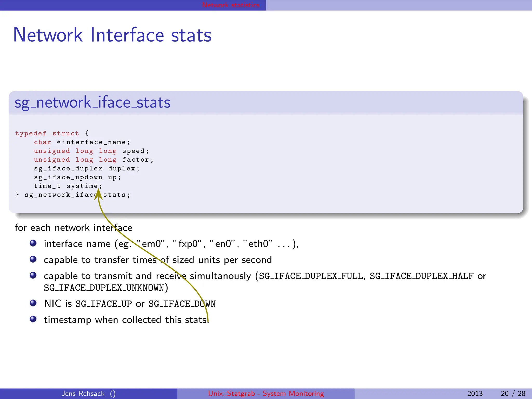Click the 'interface name (eg. "em0"...' bullet
Viewport: 532px width, 399px height.
click(x=171, y=244)
